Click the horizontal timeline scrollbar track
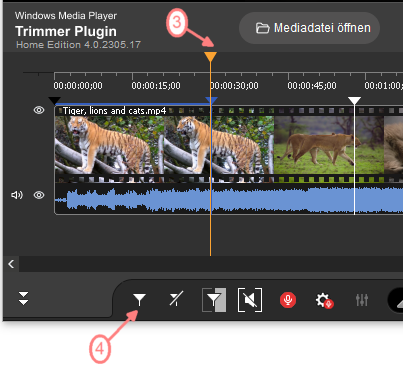403x381 pixels. tap(211, 264)
